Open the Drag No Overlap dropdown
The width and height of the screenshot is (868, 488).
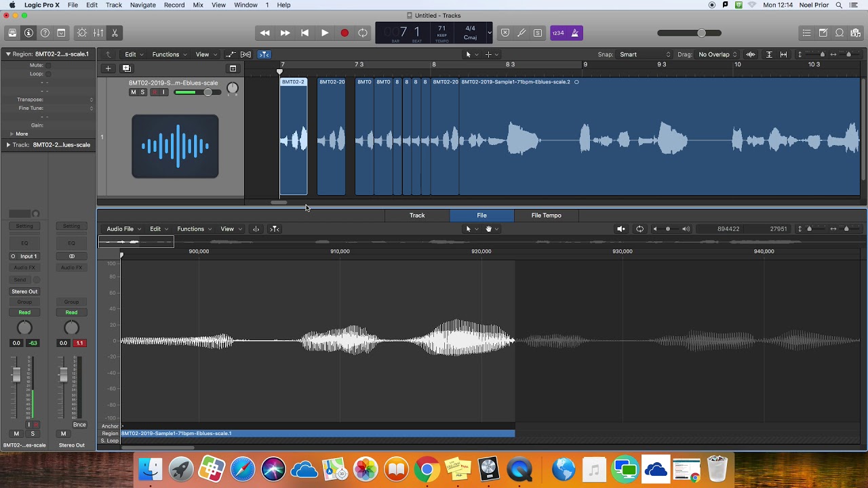point(717,54)
